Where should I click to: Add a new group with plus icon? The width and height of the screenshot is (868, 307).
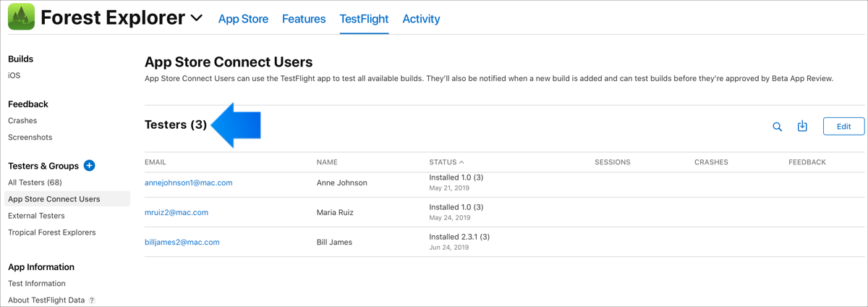pyautogui.click(x=90, y=166)
